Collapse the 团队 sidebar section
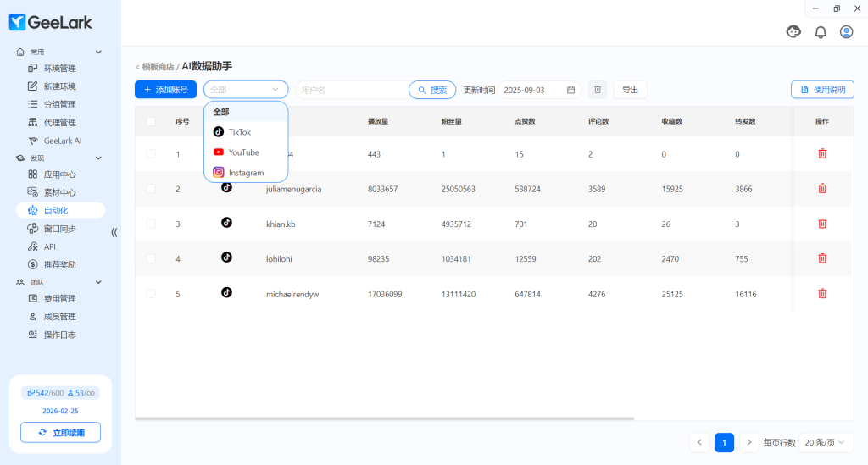868x465 pixels. tap(98, 282)
